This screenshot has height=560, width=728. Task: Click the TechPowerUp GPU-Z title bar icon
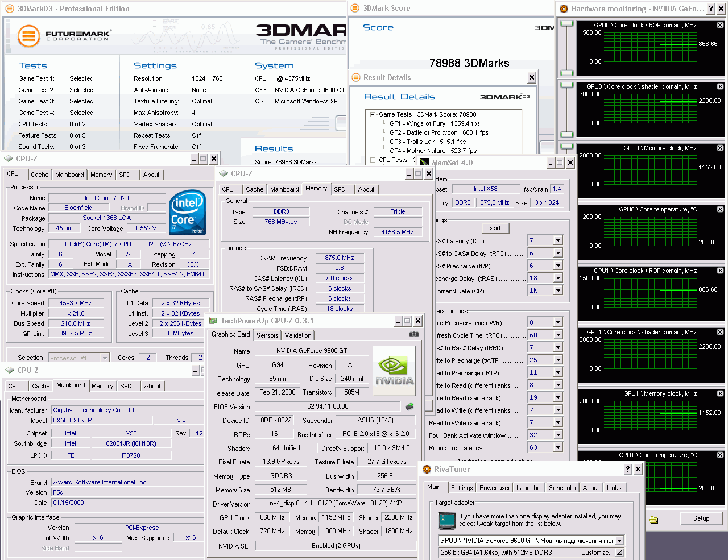(x=213, y=321)
